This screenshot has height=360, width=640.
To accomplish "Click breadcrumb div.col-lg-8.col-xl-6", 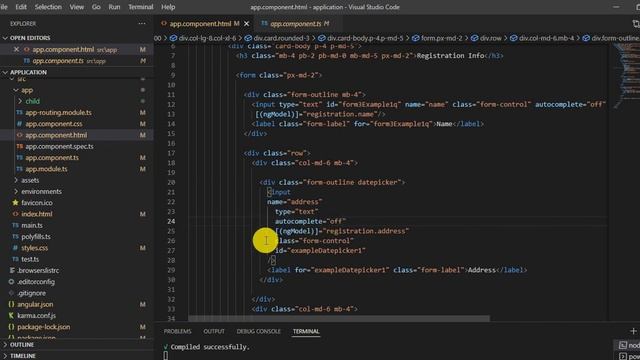I will pos(207,38).
